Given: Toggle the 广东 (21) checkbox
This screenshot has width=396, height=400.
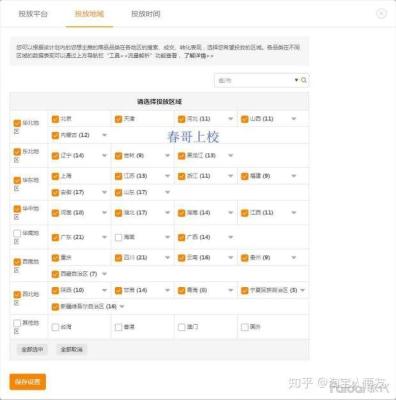Looking at the screenshot, I should point(55,237).
